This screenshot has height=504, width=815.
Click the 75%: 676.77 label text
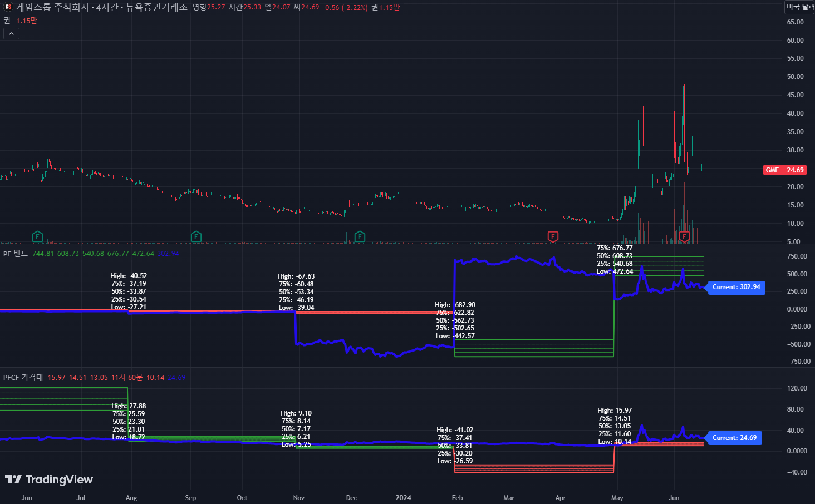615,248
